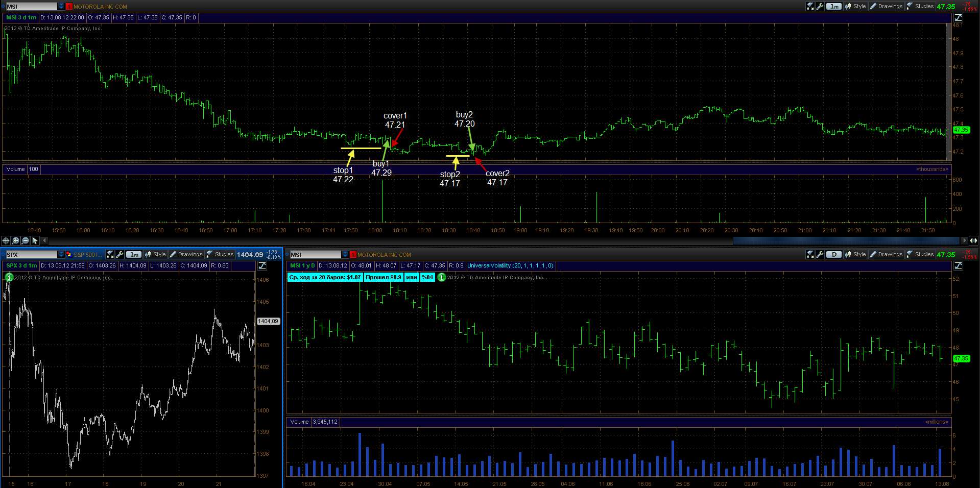Toggle chart mode icon on daily MSI chart

point(959,265)
